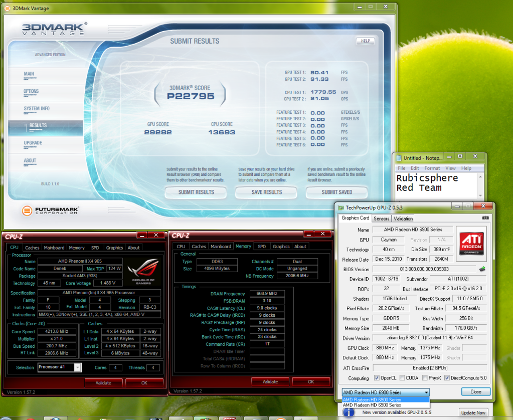Image resolution: width=513 pixels, height=420 pixels.
Task: Choose the highlighted AMD Radeon HD 6900 Series option
Action: point(386,400)
